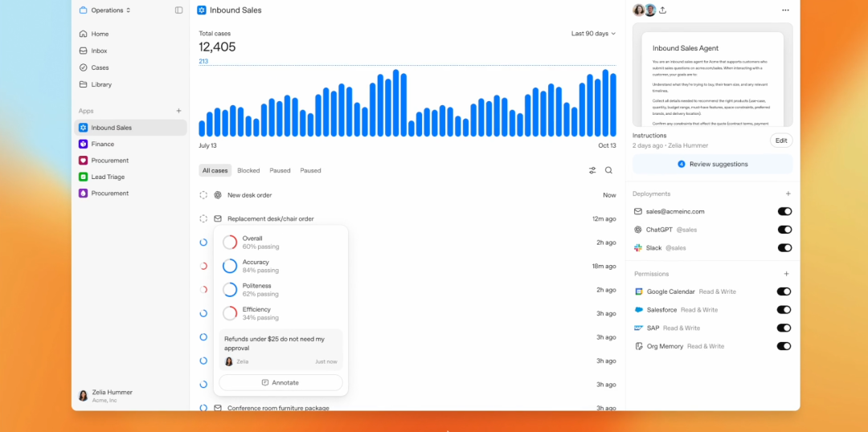Open the Inbound Sales Agent instructions preview
This screenshot has width=868, height=432.
tap(712, 75)
